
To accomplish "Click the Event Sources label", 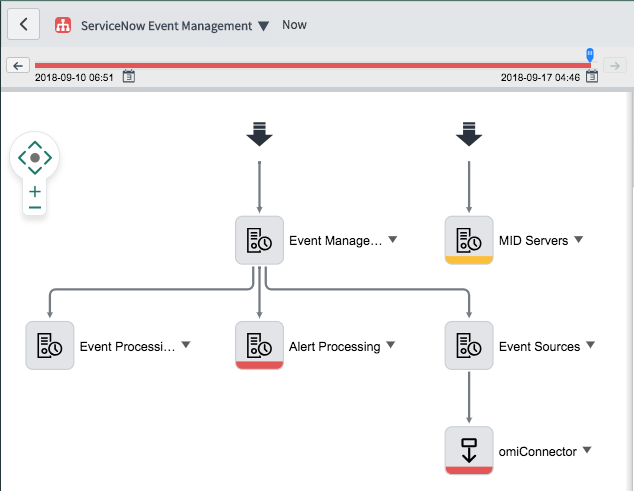I will pyautogui.click(x=539, y=347).
